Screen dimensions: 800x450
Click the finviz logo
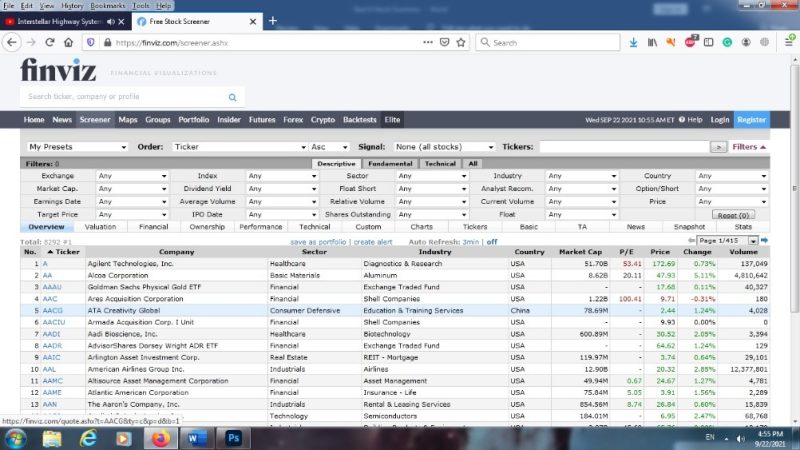[x=58, y=69]
